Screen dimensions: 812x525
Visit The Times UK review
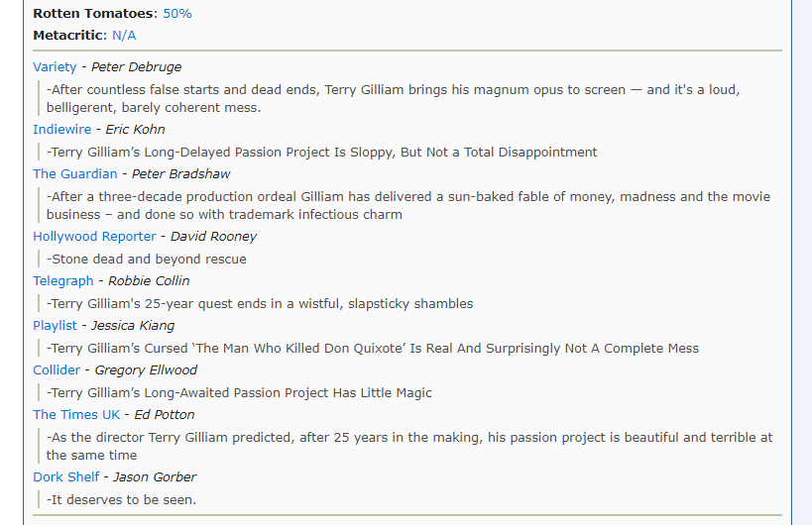tap(76, 415)
